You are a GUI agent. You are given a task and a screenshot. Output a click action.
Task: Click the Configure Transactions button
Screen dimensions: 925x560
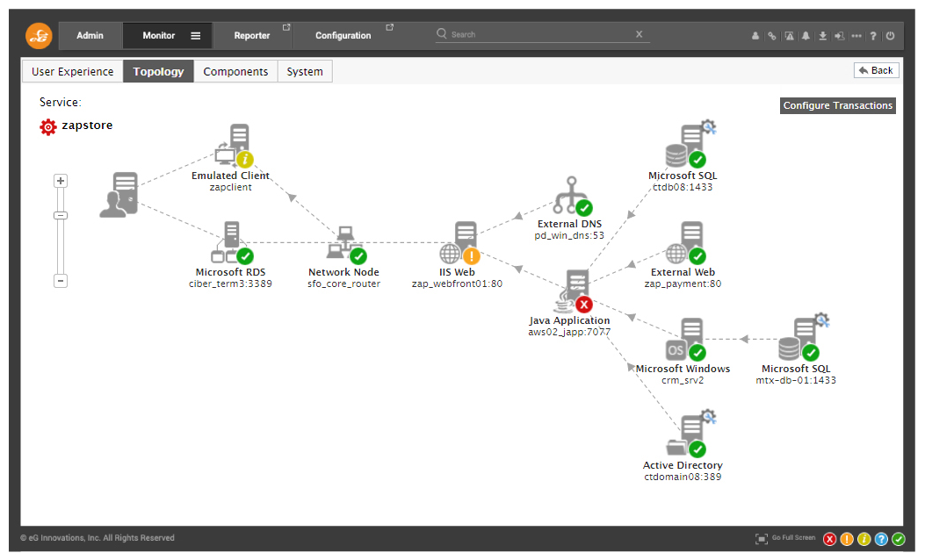[x=838, y=105]
